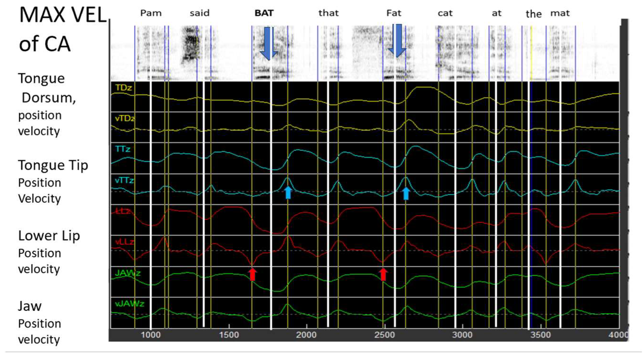Click the 1000 tick on the time axis
The height and width of the screenshot is (358, 644).
150,335
